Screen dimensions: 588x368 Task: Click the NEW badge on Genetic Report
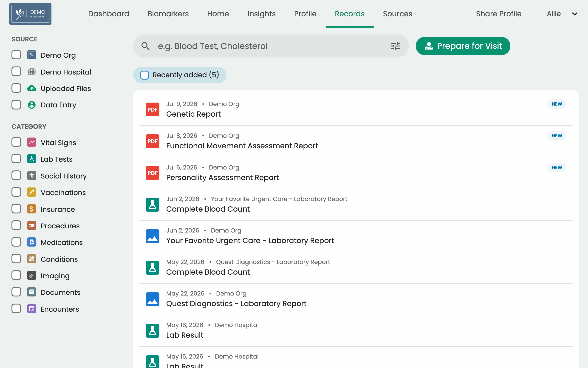(x=557, y=104)
